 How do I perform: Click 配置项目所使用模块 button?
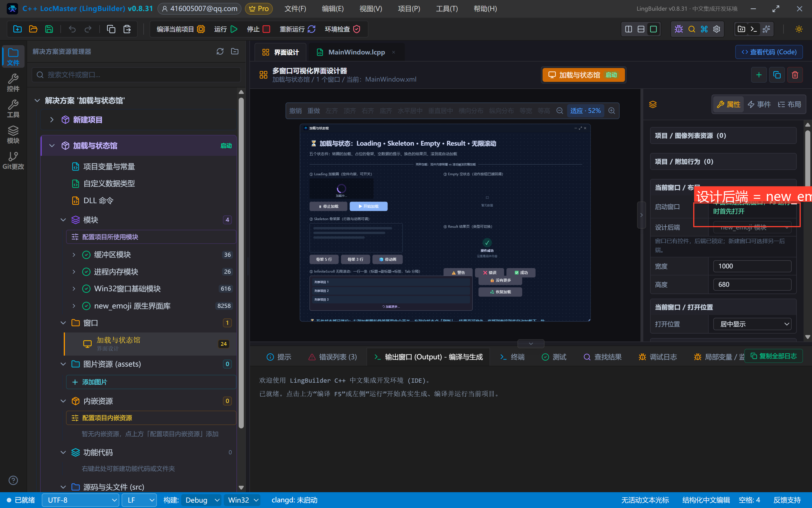pyautogui.click(x=151, y=237)
